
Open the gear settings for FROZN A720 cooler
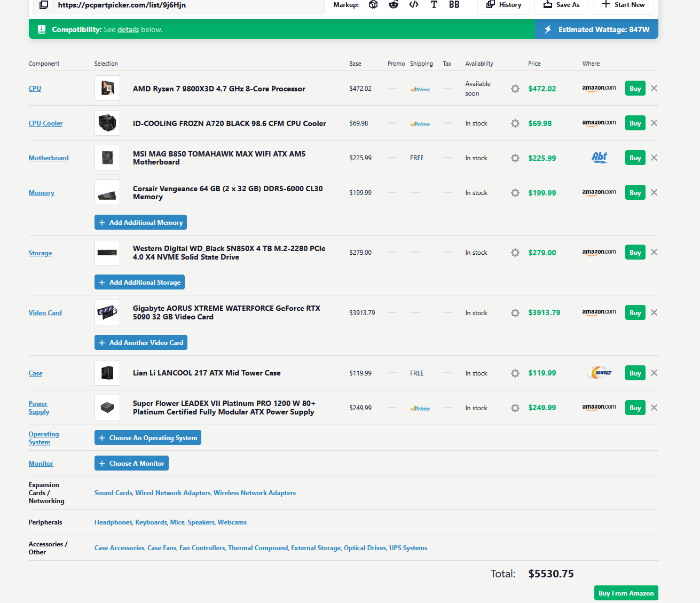click(x=515, y=123)
